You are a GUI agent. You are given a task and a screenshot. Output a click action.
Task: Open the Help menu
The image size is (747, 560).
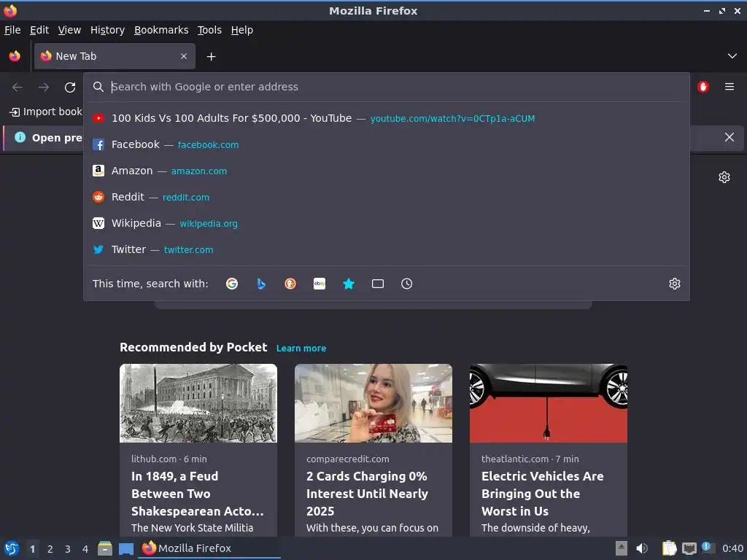[242, 30]
